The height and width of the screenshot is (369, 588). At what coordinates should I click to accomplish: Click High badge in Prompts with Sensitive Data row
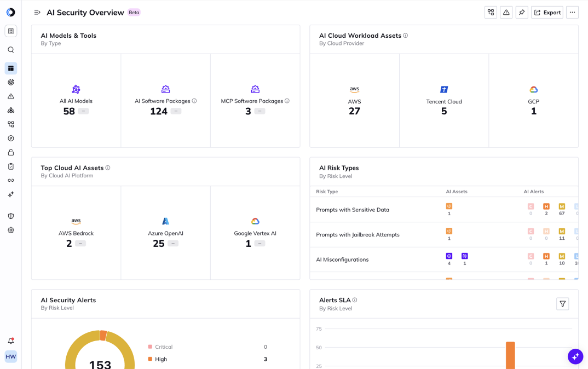tap(546, 206)
